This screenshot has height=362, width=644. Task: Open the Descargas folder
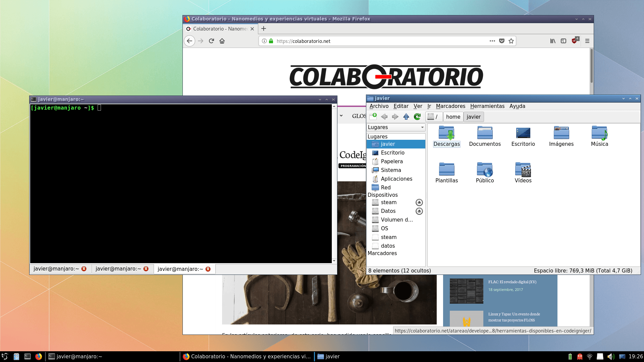[446, 136]
